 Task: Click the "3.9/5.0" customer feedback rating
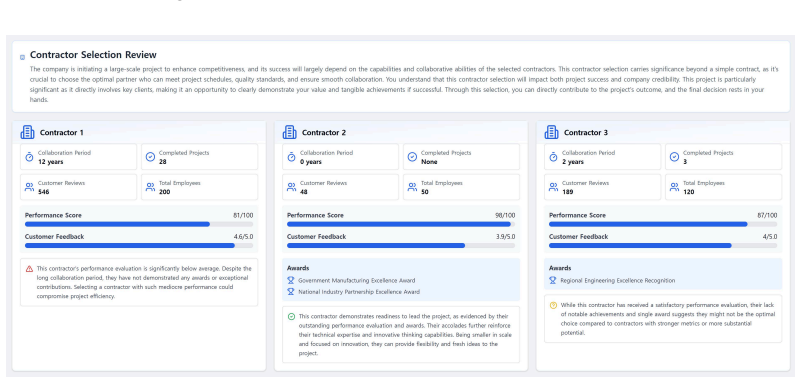tap(506, 237)
